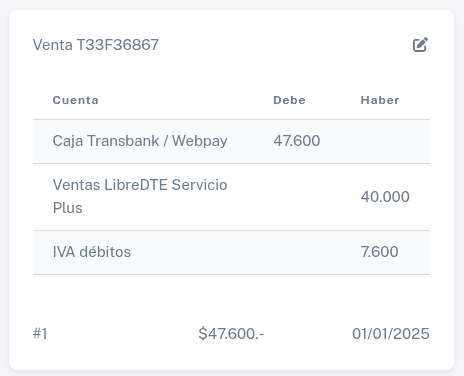Select the Venta T33F36867 title
Image resolution: width=464 pixels, height=376 pixels.
pos(96,45)
